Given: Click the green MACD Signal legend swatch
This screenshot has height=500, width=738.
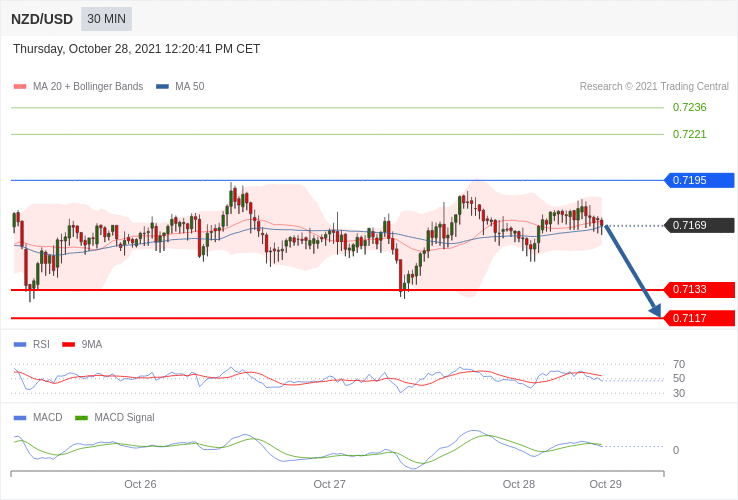Looking at the screenshot, I should pyautogui.click(x=82, y=418).
